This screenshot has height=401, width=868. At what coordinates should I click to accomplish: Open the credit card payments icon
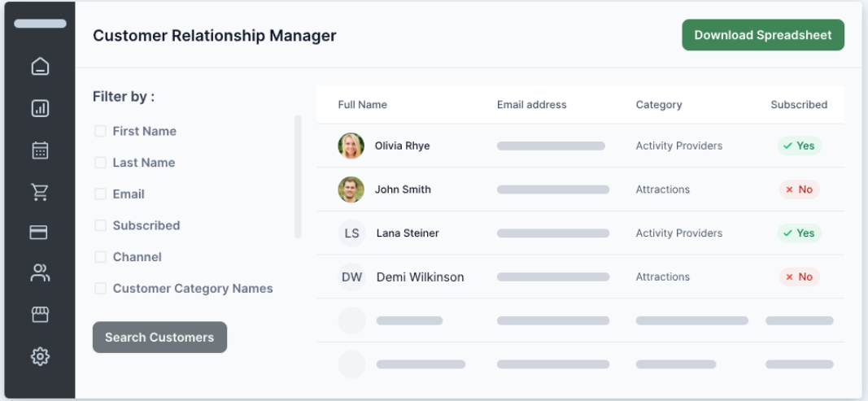click(x=39, y=233)
